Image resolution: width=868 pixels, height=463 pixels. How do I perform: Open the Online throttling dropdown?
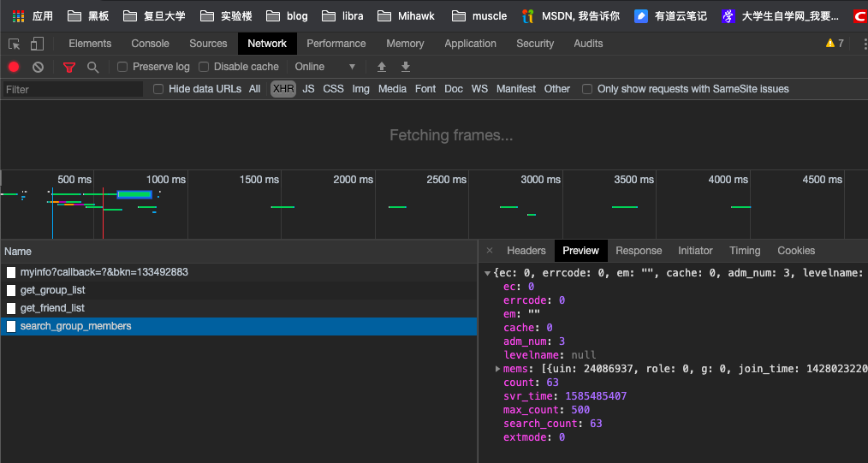(x=325, y=67)
